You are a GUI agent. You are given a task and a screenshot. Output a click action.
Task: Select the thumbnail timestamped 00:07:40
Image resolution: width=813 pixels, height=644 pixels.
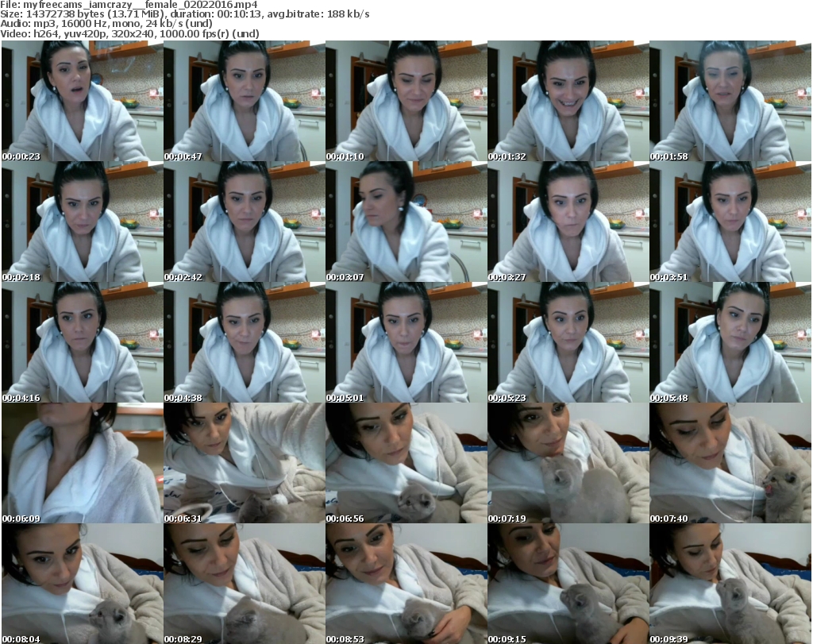coord(730,463)
